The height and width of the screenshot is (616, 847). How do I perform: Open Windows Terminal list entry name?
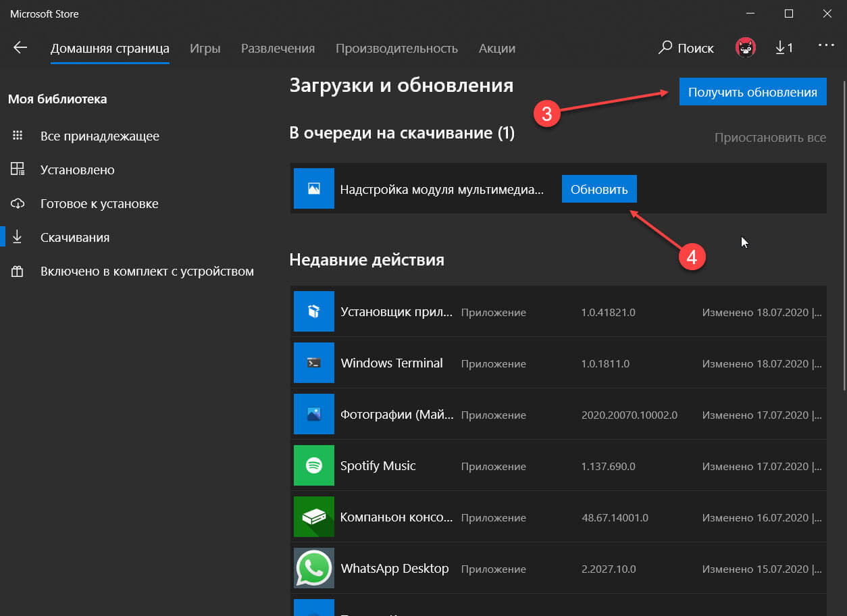coord(392,363)
